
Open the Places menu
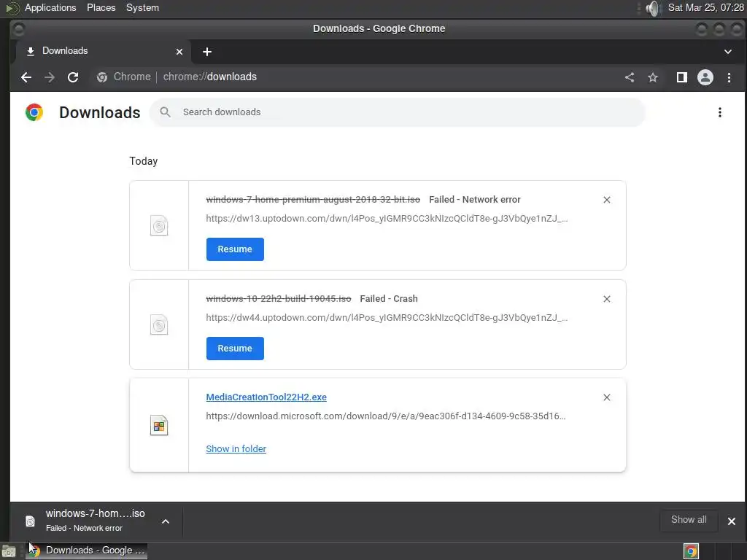(101, 7)
